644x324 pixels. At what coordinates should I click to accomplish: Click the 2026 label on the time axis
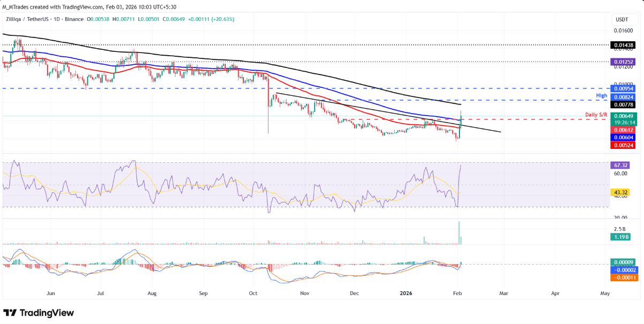coord(405,293)
